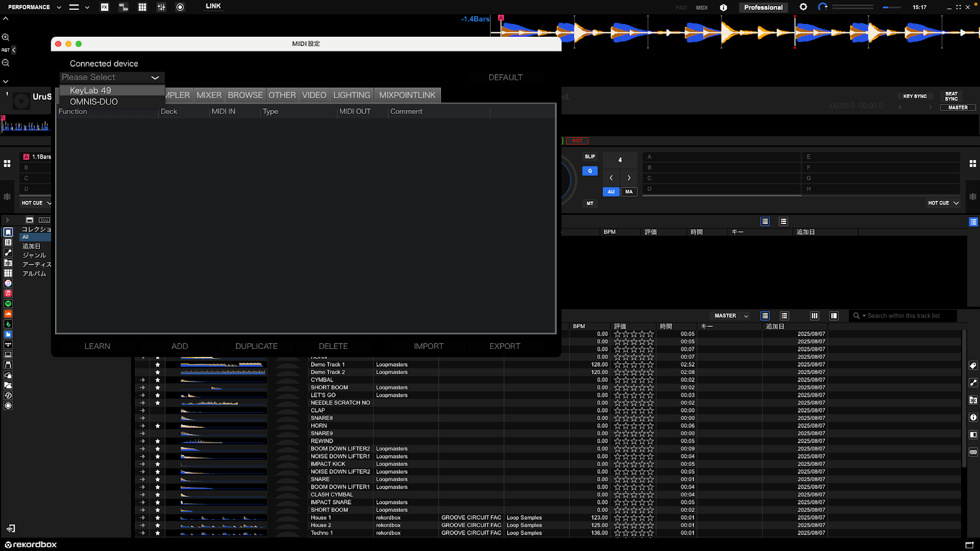980x551 pixels.
Task: Open the Apple Music icon in sidebar
Action: (x=8, y=294)
